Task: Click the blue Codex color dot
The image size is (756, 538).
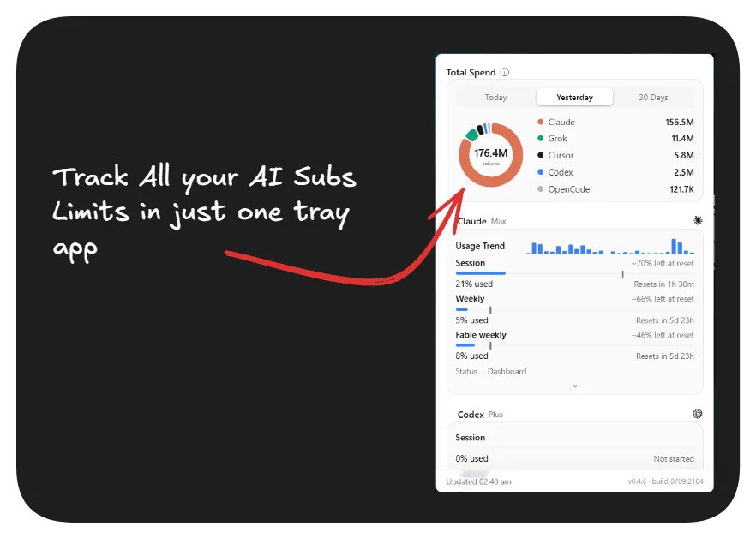Action: click(541, 172)
